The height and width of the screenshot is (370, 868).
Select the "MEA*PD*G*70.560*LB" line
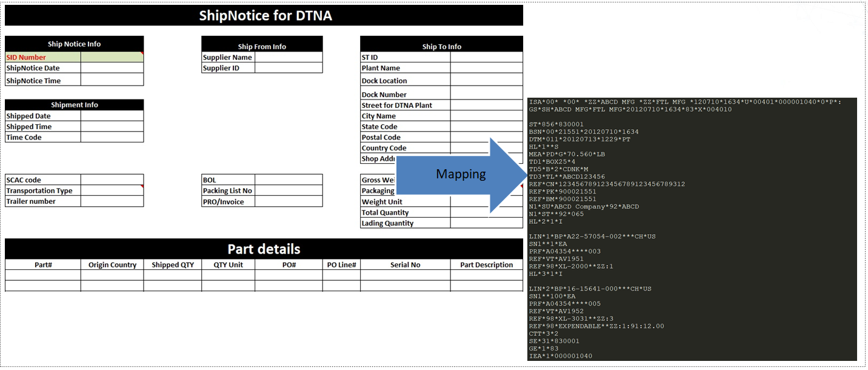567,154
